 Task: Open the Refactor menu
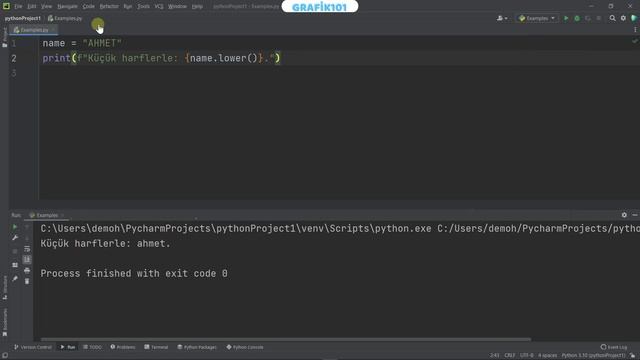pos(109,7)
